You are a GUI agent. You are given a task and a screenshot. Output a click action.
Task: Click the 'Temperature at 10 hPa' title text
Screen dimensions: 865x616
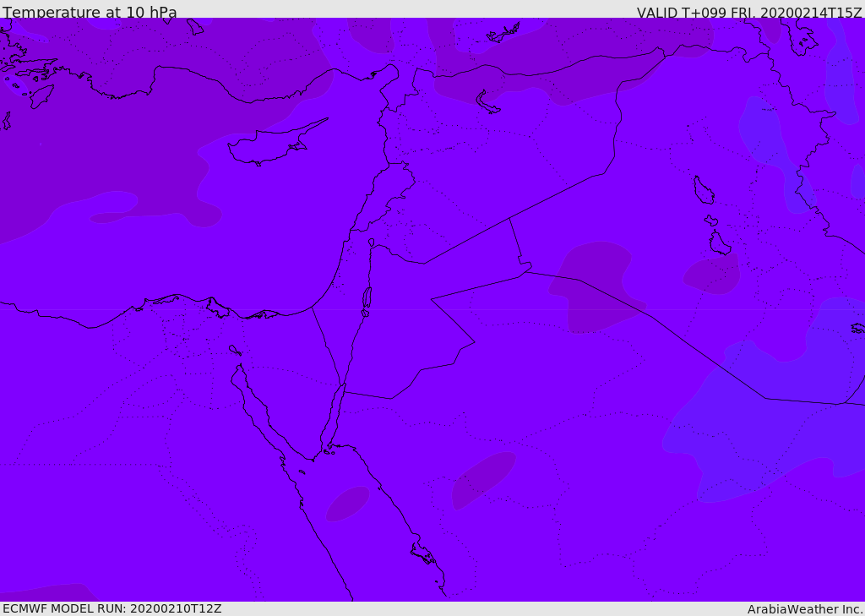point(90,12)
